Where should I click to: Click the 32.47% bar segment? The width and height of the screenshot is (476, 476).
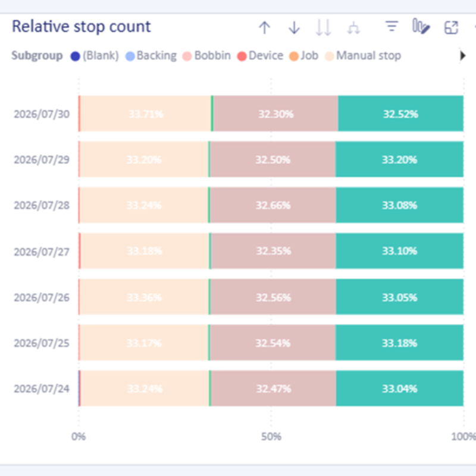click(274, 389)
